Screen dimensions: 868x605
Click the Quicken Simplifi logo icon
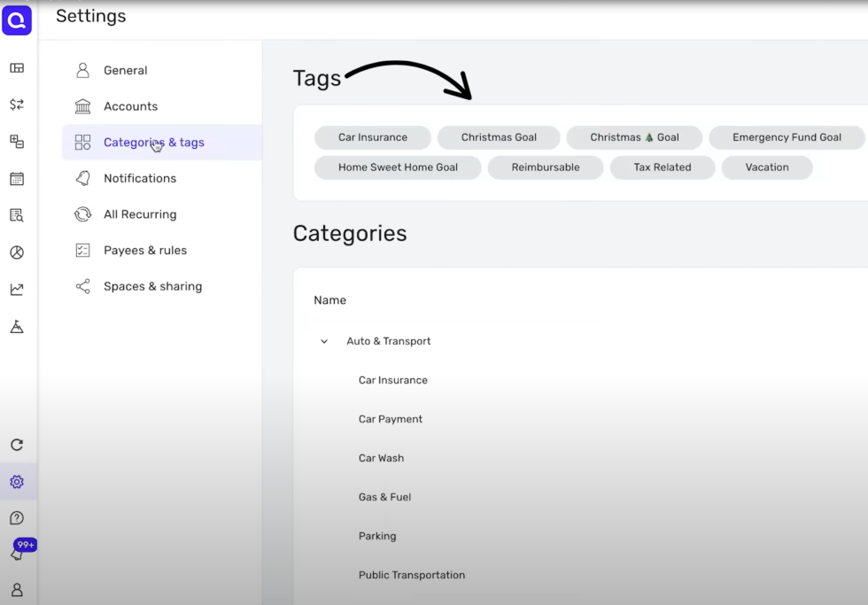17,20
